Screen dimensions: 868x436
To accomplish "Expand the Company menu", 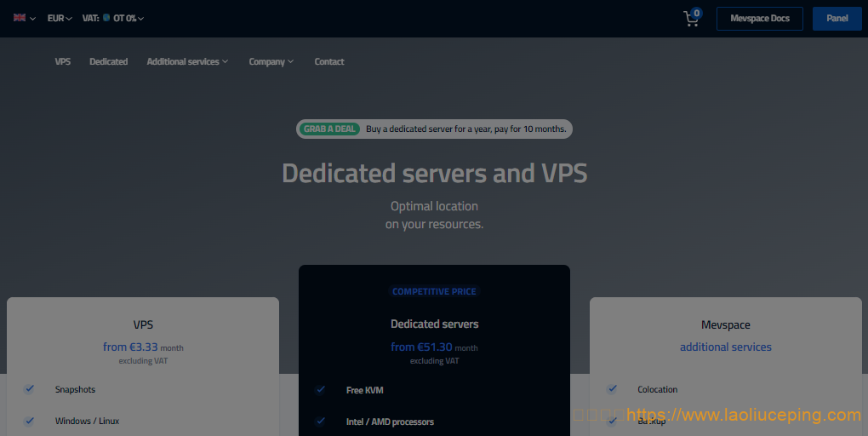I will click(271, 61).
